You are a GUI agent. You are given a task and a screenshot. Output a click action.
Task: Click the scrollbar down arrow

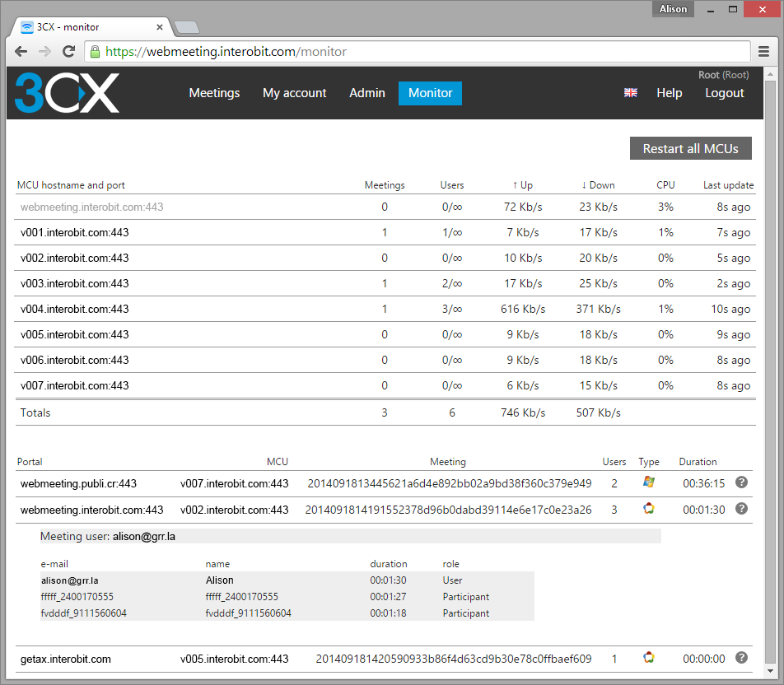[x=770, y=671]
